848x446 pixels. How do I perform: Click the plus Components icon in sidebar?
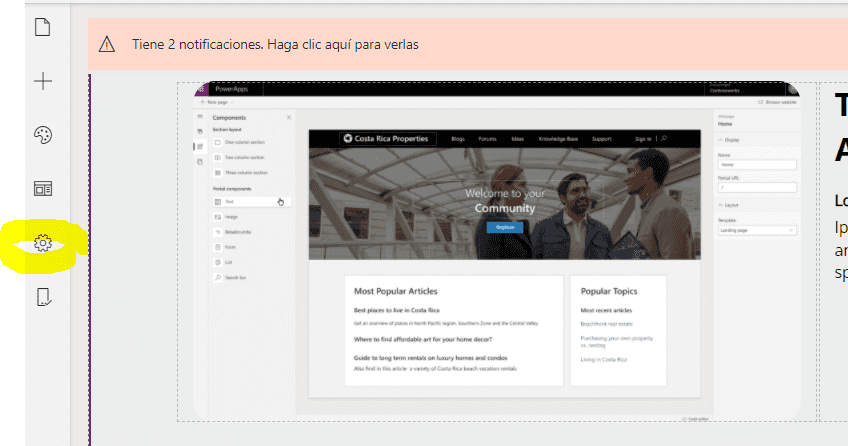(43, 81)
